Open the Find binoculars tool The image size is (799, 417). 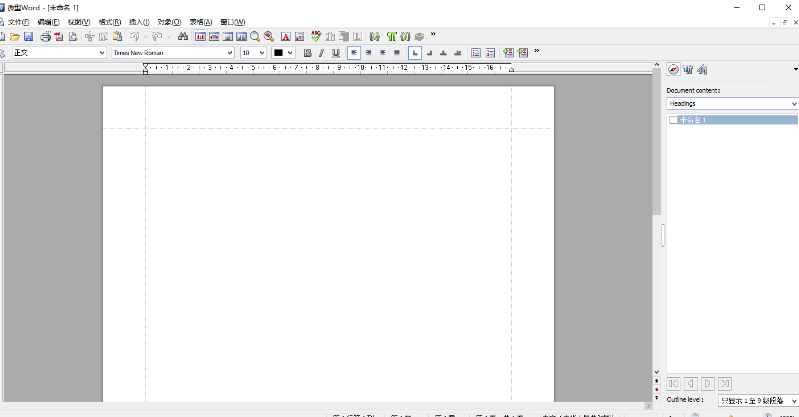tap(183, 37)
